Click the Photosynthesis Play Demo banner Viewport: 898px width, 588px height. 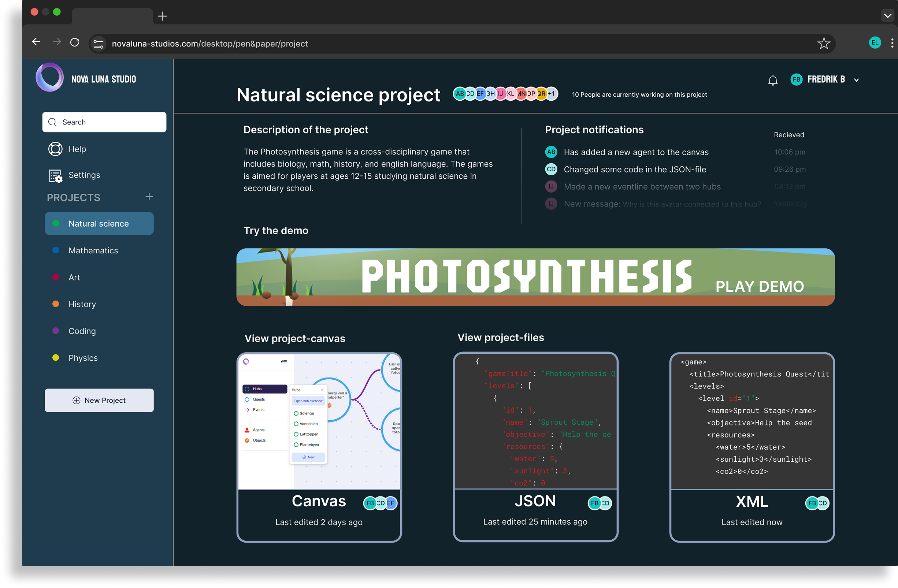(535, 277)
